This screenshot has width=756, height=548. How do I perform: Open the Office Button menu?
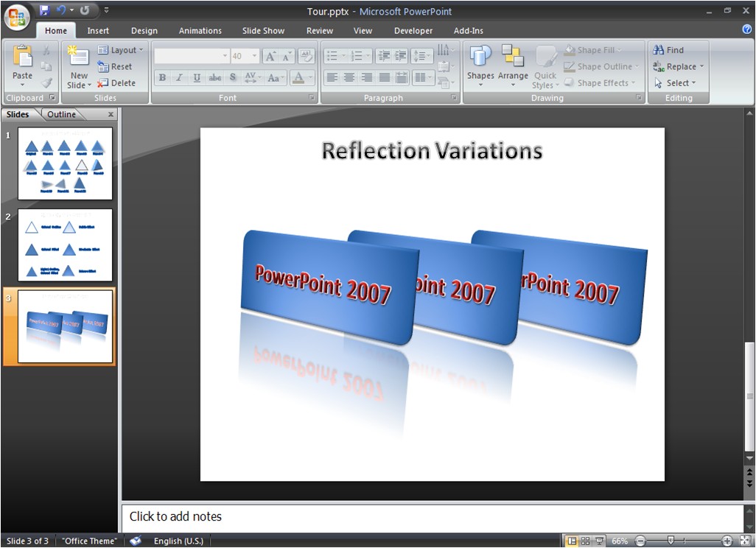click(x=17, y=18)
